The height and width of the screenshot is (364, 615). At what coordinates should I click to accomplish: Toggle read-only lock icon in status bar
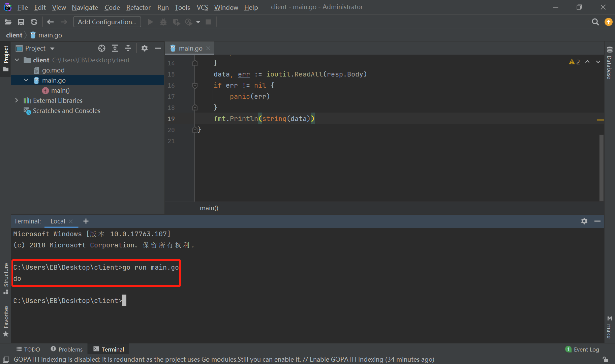click(606, 359)
